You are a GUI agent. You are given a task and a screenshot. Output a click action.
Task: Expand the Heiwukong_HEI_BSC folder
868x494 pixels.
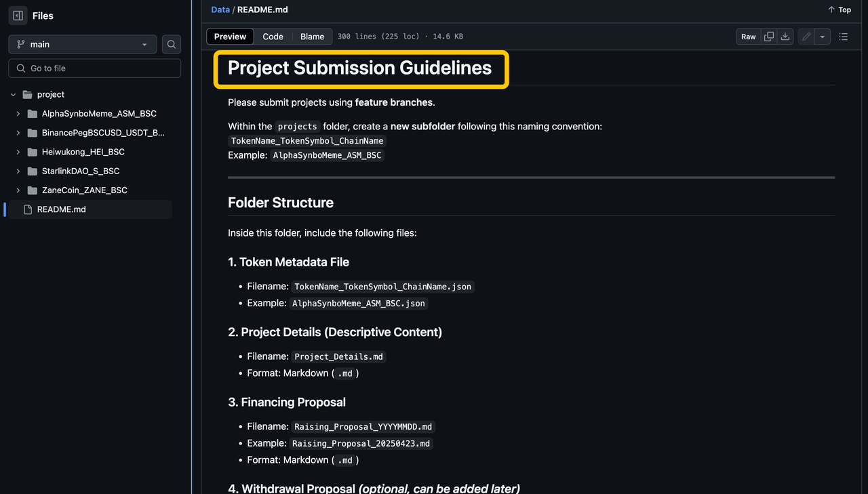tap(18, 152)
